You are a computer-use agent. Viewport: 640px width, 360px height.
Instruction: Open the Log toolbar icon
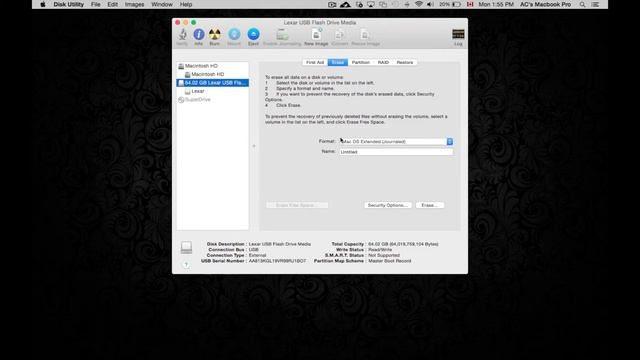(x=458, y=34)
